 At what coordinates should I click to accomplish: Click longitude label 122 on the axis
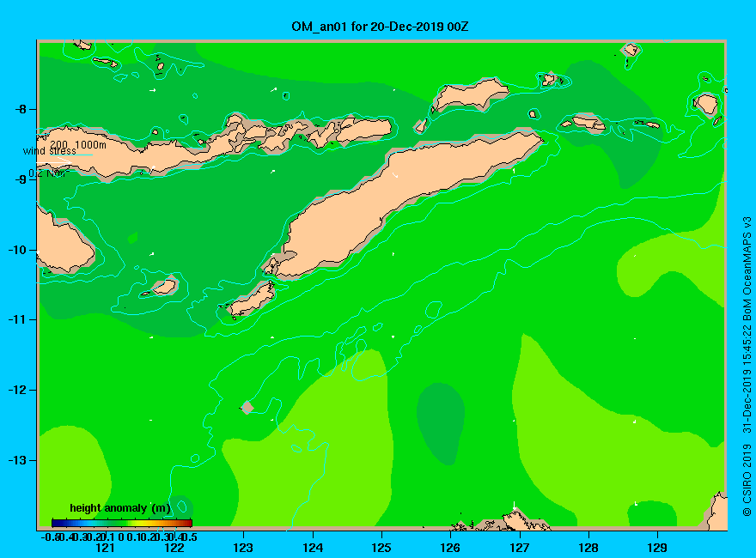tap(174, 548)
